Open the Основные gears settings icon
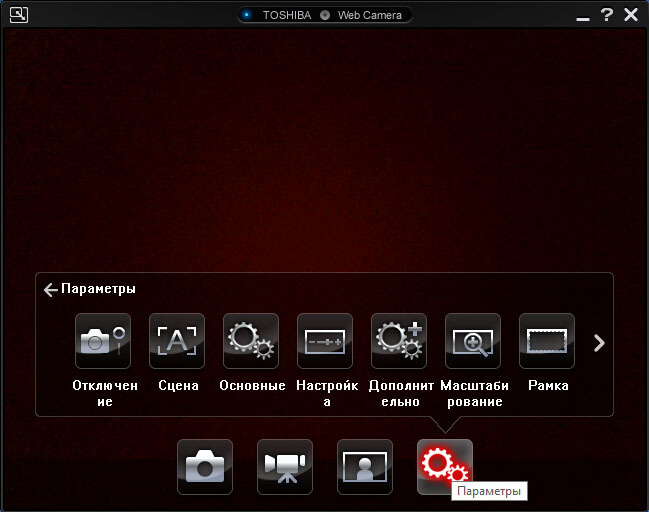This screenshot has width=649, height=512. coord(251,341)
